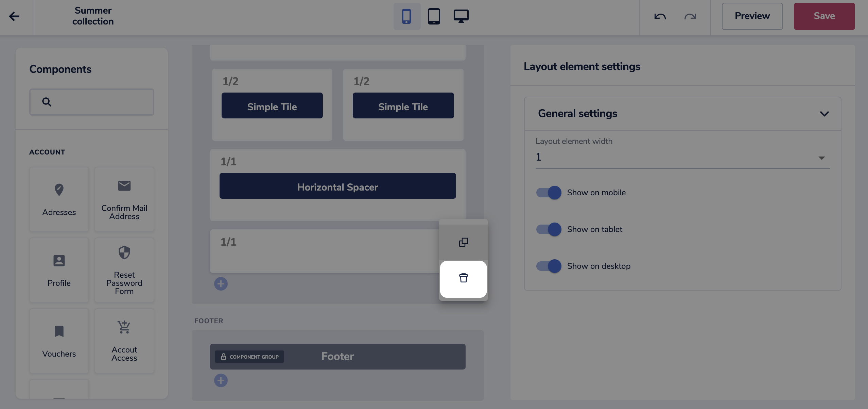
Task: Redo the last change
Action: coord(690,16)
